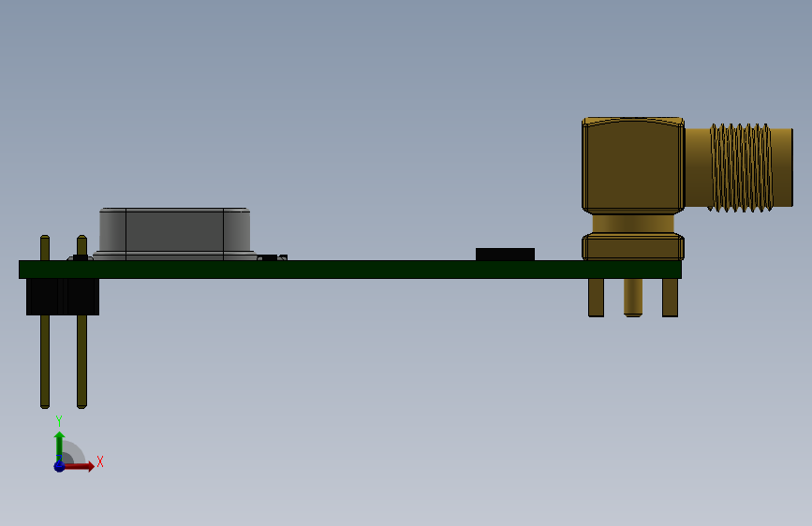Select the SMA right ground leg below the board
Image resolution: width=812 pixels, height=526 pixels.
[670, 298]
